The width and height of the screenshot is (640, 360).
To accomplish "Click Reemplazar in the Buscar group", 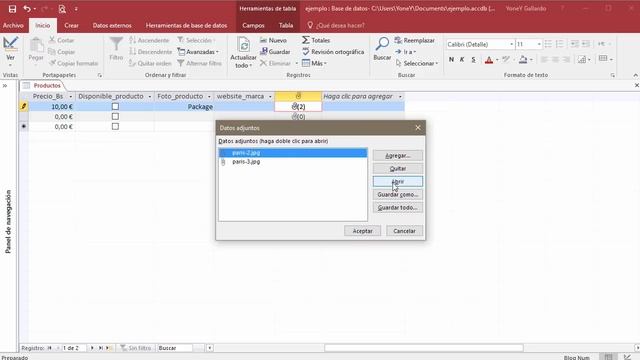I will 415,40.
